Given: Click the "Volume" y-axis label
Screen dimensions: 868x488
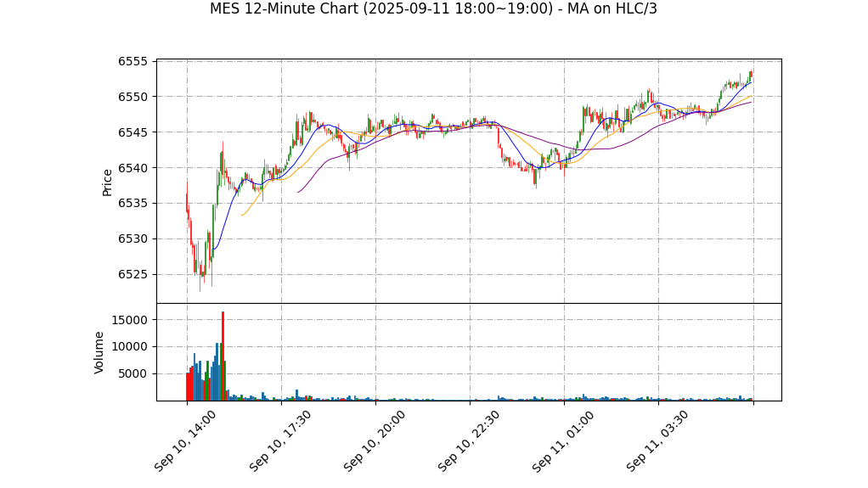Looking at the screenshot, I should (99, 352).
